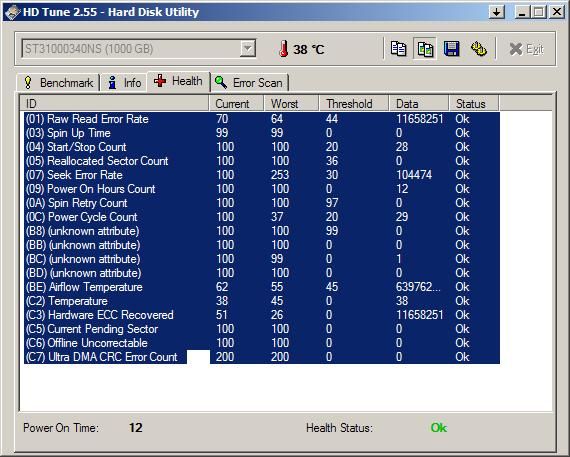Click worst value 253 in Seek Error Rate row
The image size is (570, 457).
tap(280, 175)
